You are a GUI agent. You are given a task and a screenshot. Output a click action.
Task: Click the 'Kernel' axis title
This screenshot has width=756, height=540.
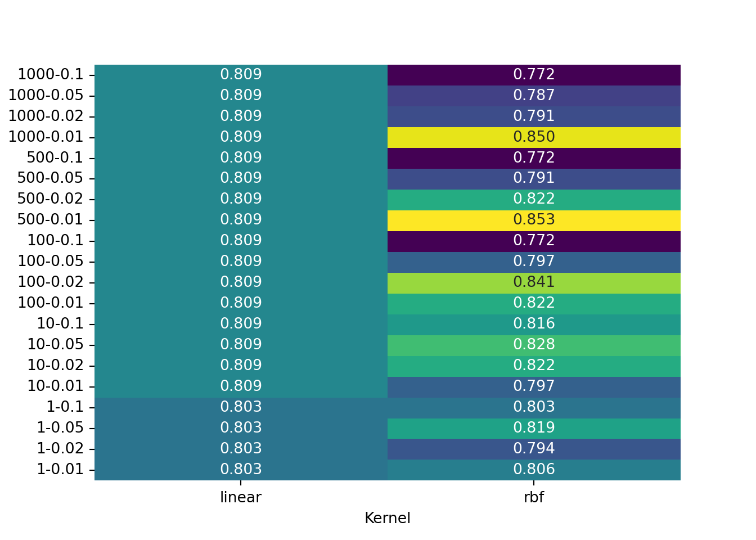pyautogui.click(x=388, y=519)
